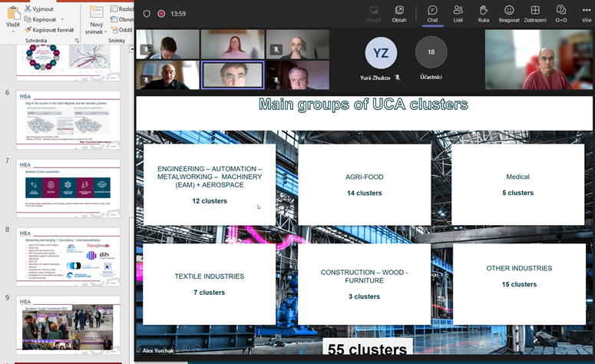Click the title Main groups of UCA clusters

[363, 104]
